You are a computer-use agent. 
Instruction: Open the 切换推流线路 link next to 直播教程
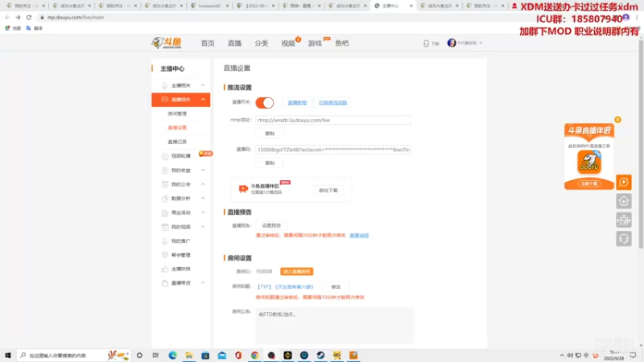(332, 103)
